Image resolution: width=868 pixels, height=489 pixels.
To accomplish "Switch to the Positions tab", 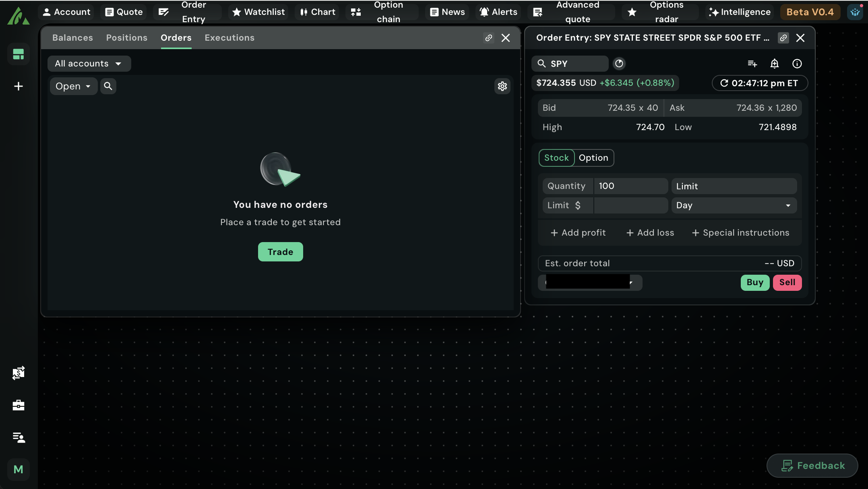I will tap(127, 37).
